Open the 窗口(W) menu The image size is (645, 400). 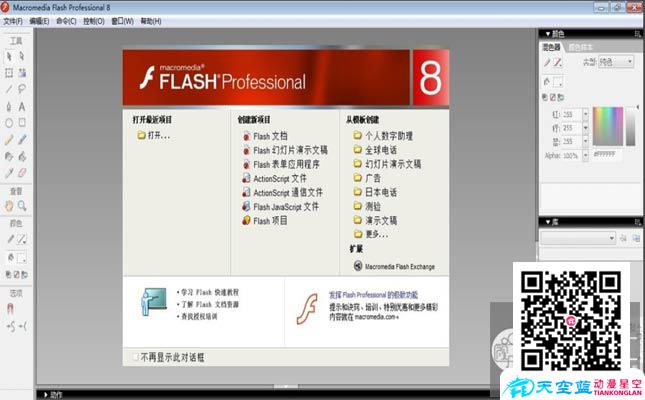pyautogui.click(x=122, y=21)
